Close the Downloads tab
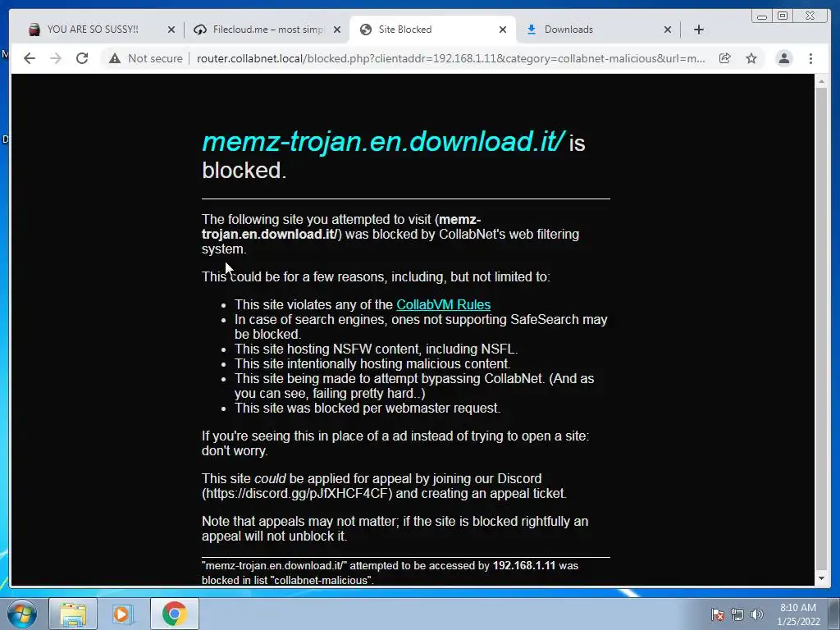Viewport: 840px width, 630px height. [x=668, y=30]
